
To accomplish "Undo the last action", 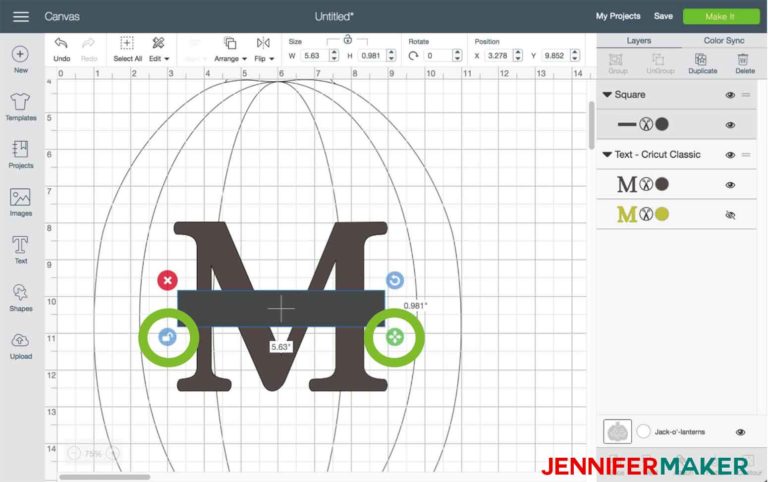I will pos(61,49).
